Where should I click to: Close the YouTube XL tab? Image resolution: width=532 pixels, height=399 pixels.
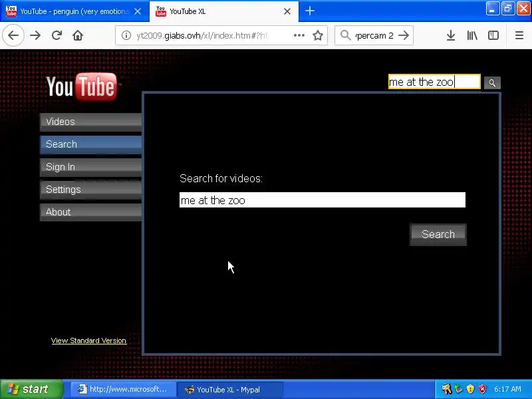click(287, 11)
